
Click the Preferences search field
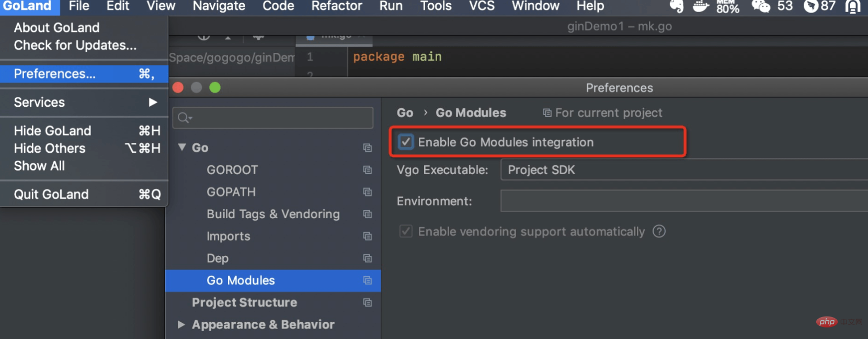tap(273, 118)
